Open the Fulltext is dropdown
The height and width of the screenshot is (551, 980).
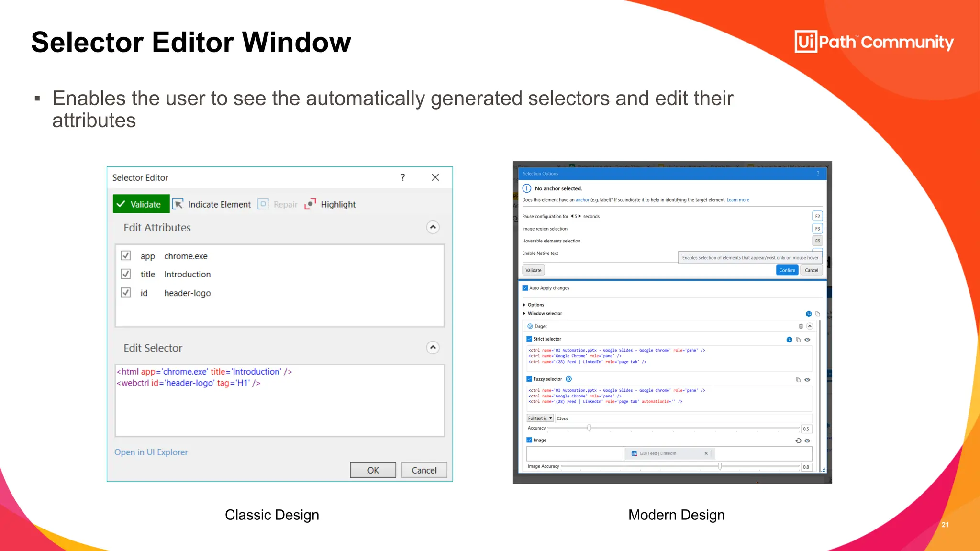click(x=540, y=418)
